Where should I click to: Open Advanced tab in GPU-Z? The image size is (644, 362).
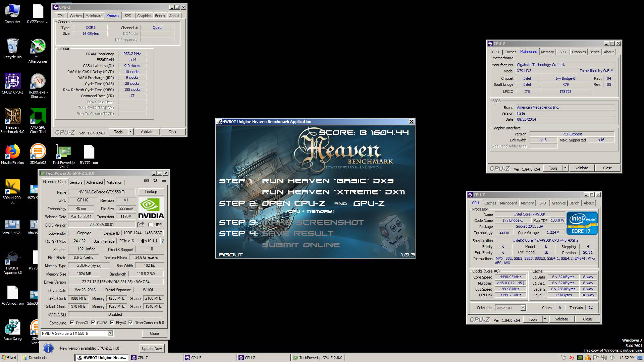click(x=95, y=182)
